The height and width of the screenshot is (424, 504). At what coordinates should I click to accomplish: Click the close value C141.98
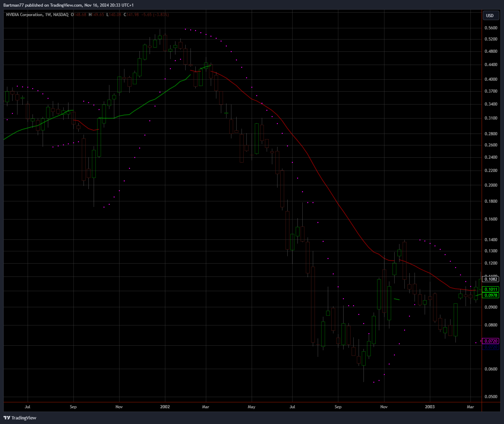pos(131,15)
